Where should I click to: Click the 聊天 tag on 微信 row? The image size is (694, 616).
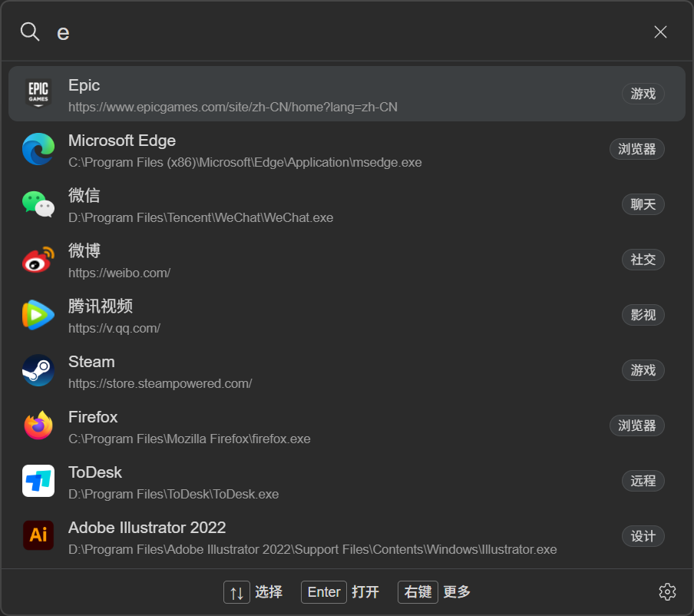[643, 204]
